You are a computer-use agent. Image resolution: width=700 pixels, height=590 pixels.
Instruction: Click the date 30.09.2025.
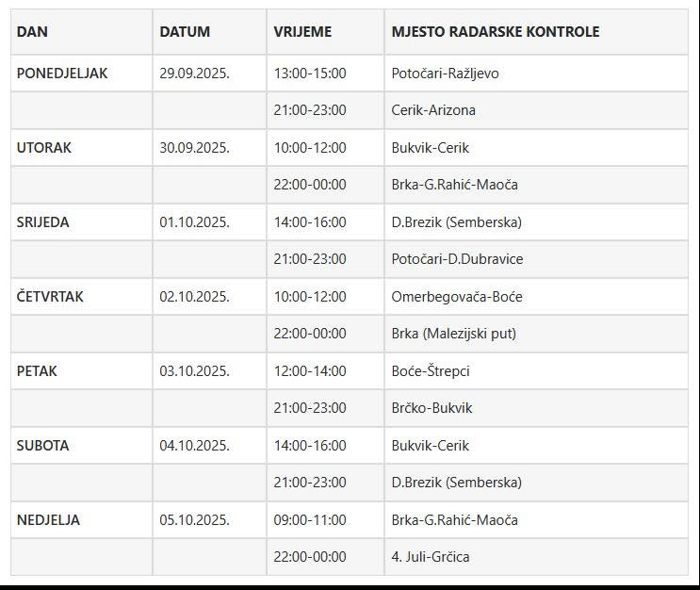click(195, 148)
